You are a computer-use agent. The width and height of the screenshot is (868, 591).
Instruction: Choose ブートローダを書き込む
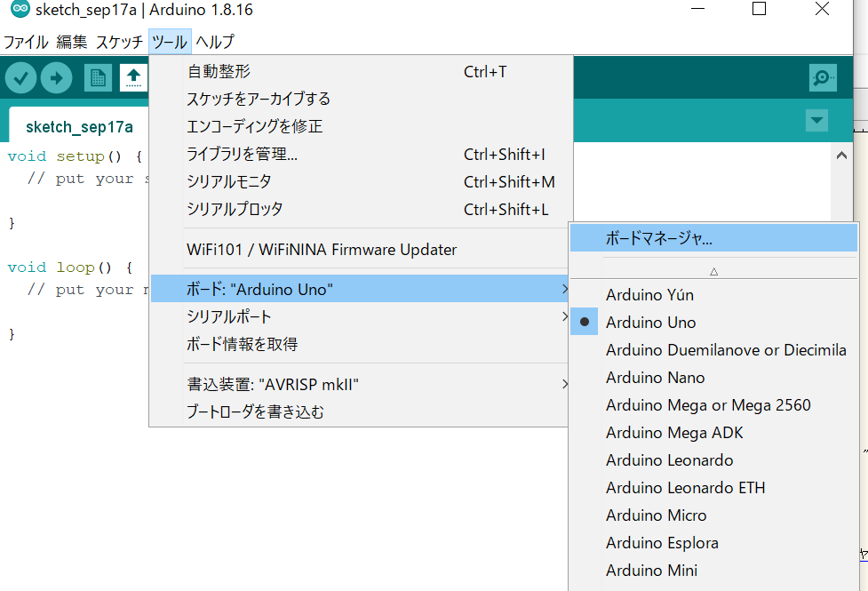pos(360,411)
